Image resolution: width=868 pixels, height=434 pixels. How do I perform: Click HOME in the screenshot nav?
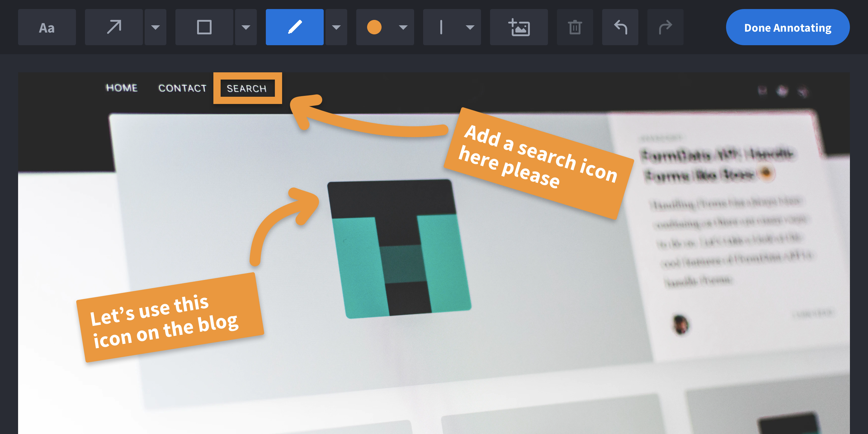[x=122, y=88]
